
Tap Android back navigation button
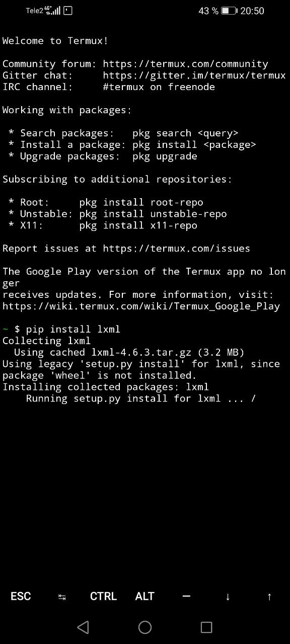coord(83,627)
